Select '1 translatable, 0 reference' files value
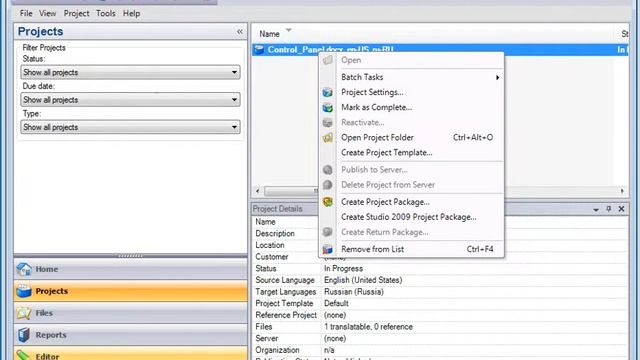Image resolution: width=640 pixels, height=360 pixels. pos(368,327)
